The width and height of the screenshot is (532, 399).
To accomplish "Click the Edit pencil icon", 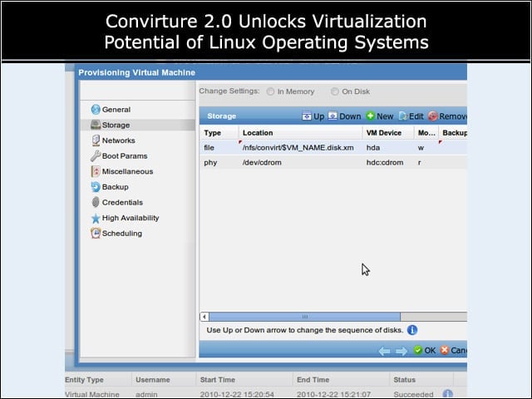I will tap(403, 116).
